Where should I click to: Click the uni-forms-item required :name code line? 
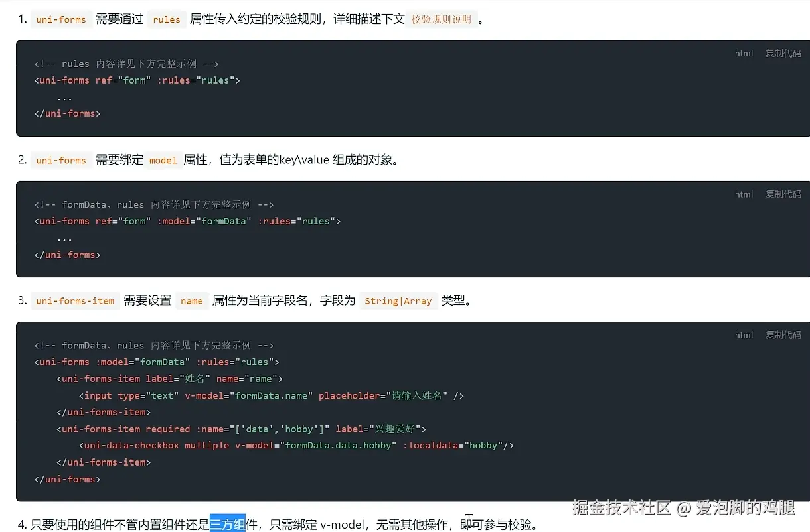coord(241,429)
